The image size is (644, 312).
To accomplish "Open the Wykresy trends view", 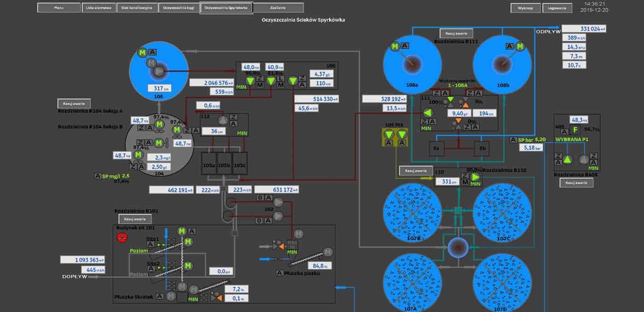I will (525, 8).
